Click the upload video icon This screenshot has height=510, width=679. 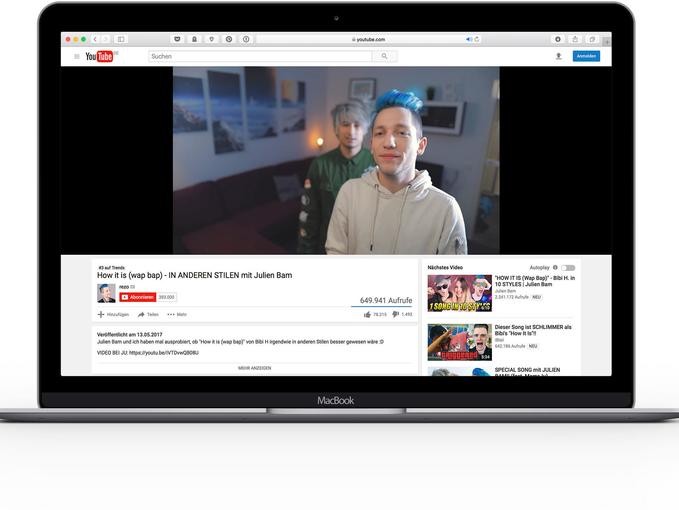[x=559, y=56]
